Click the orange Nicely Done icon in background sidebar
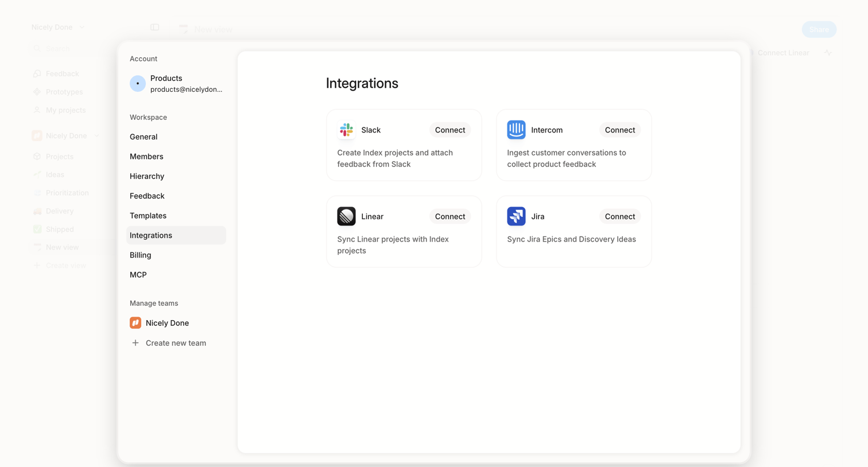Viewport: 868px width, 467px height. 37,136
